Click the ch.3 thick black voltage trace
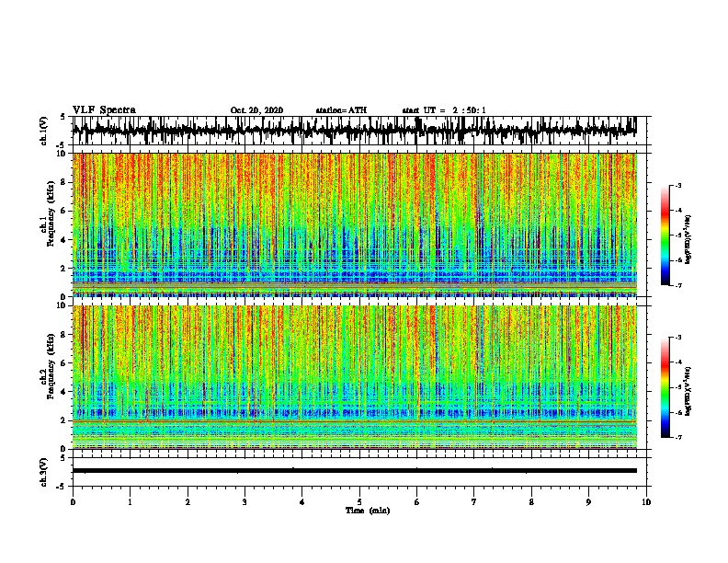Viewport: 728px width, 563px height. point(354,471)
